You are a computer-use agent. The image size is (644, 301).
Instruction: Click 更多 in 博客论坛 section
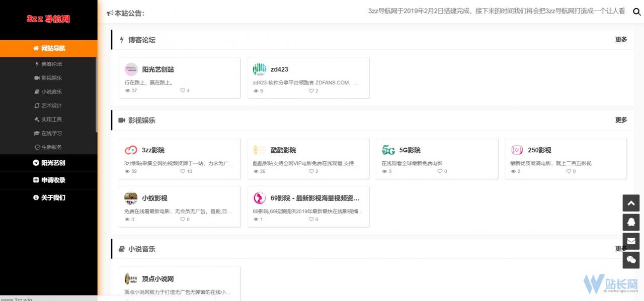[621, 40]
